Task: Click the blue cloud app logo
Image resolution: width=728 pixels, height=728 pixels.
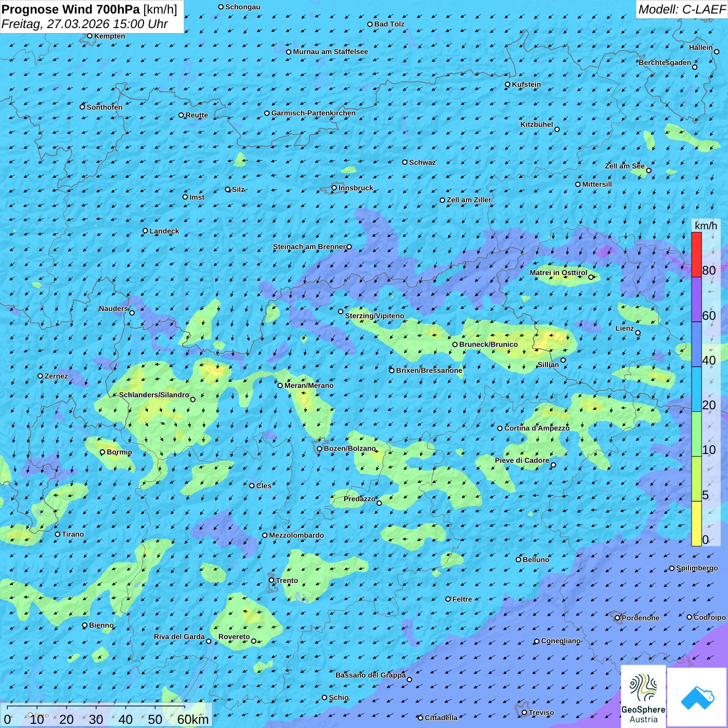Action: [x=697, y=697]
